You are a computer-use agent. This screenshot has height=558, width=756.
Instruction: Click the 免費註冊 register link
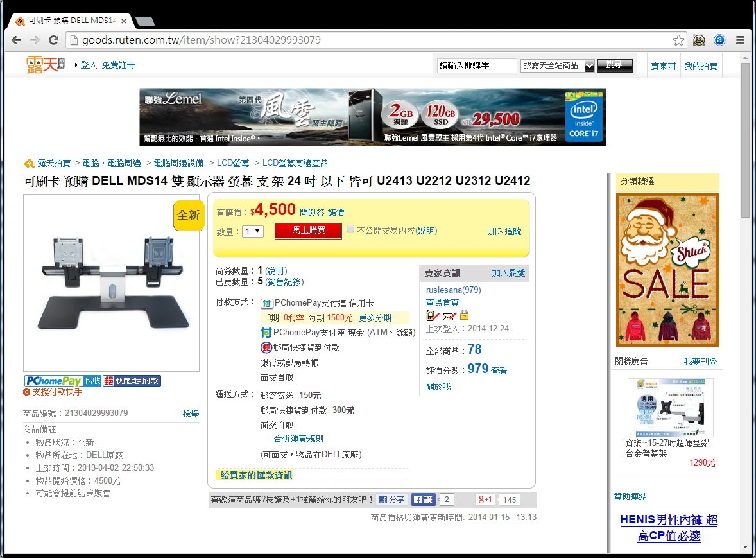[x=118, y=65]
